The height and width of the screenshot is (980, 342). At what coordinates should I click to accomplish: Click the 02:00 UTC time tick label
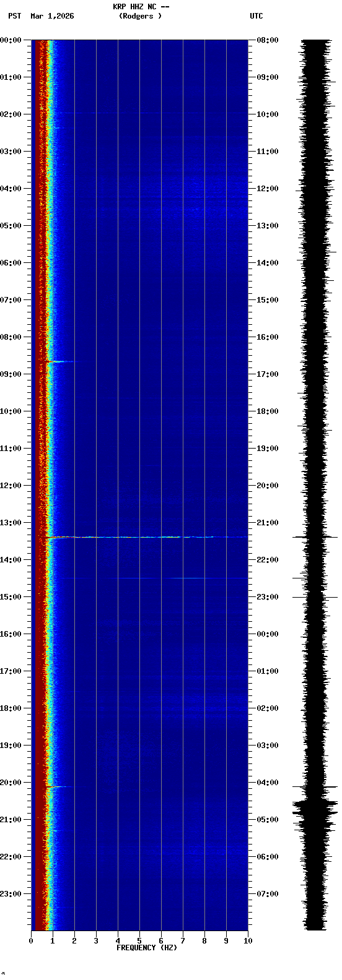click(x=268, y=708)
